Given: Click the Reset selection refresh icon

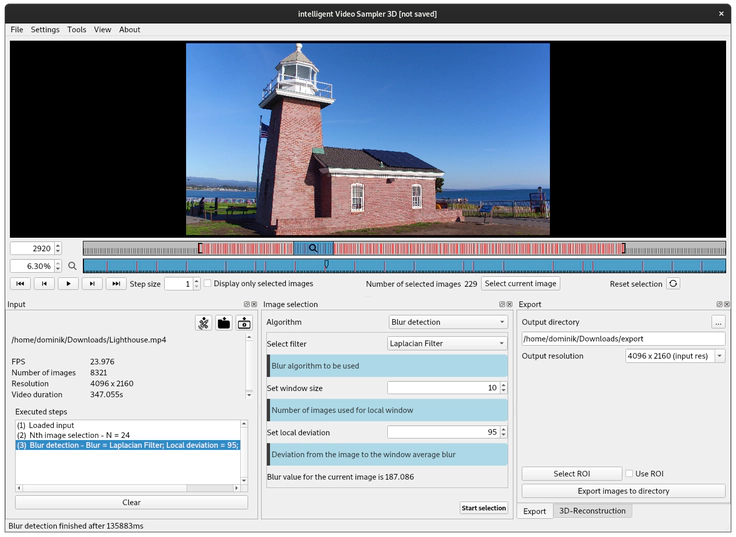Looking at the screenshot, I should click(x=673, y=284).
